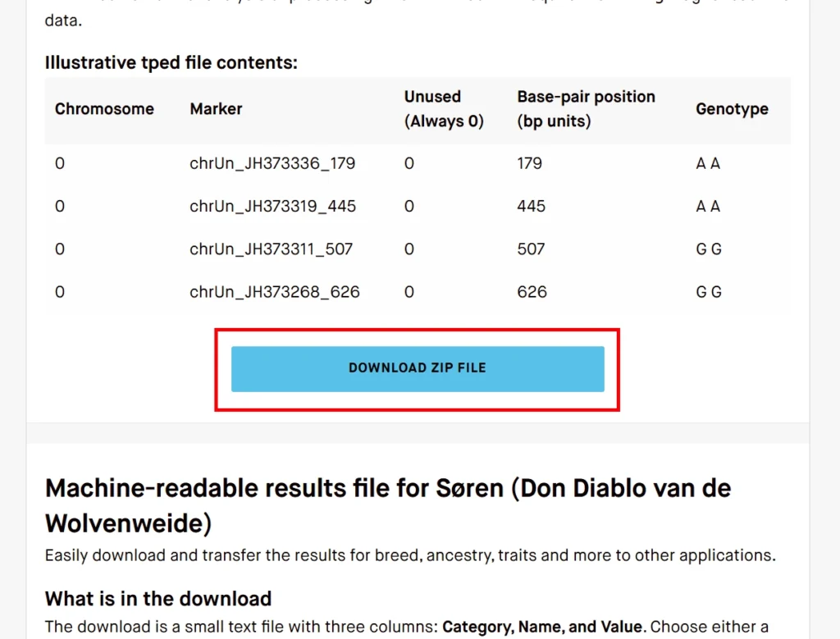The image size is (840, 639).
Task: Click the Marker column header
Action: pyautogui.click(x=216, y=109)
